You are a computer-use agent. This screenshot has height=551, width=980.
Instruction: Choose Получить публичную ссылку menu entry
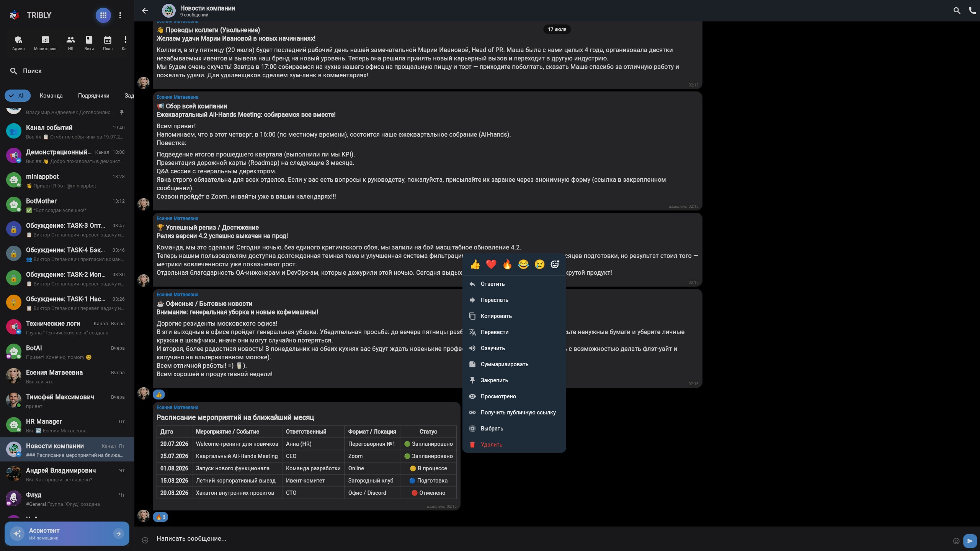pos(514,412)
